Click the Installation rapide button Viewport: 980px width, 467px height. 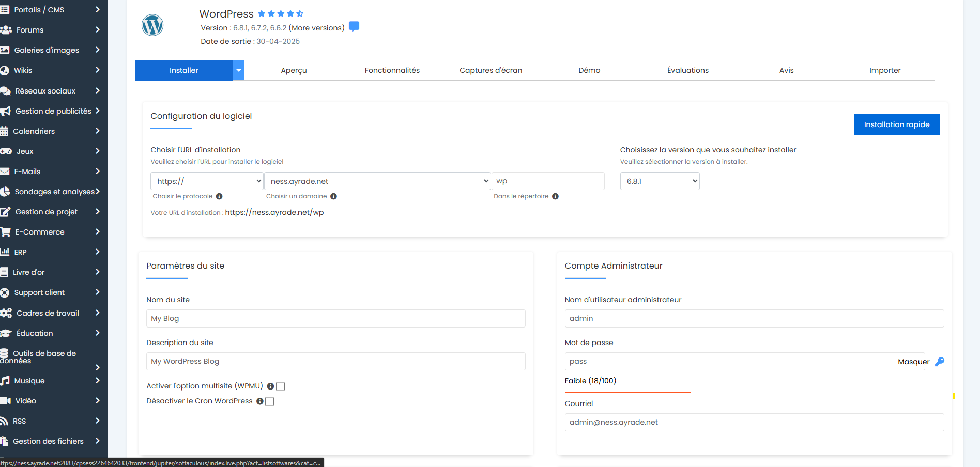click(x=897, y=125)
